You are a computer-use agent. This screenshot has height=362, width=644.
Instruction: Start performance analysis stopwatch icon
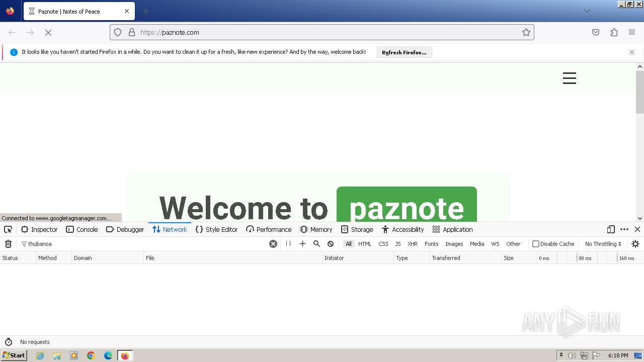click(8, 342)
